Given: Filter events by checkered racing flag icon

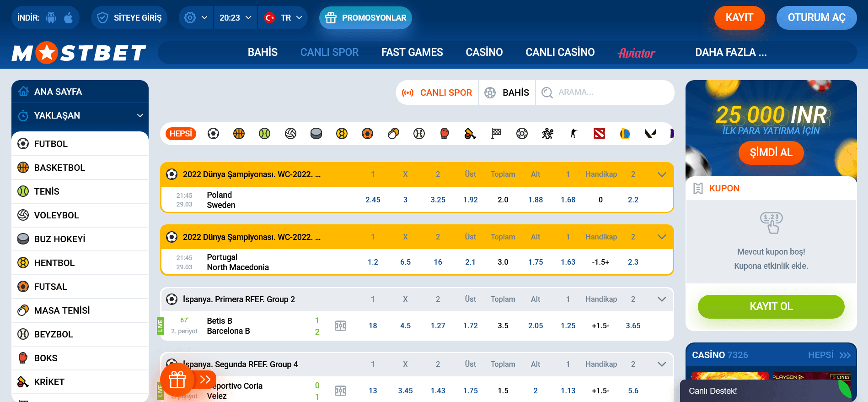Looking at the screenshot, I should pyautogui.click(x=496, y=133).
